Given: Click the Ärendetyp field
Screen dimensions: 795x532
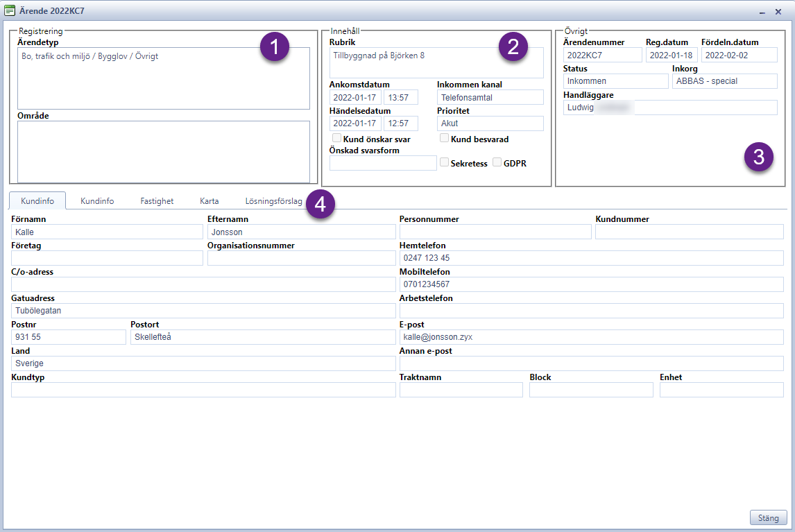Looking at the screenshot, I should tap(164, 78).
